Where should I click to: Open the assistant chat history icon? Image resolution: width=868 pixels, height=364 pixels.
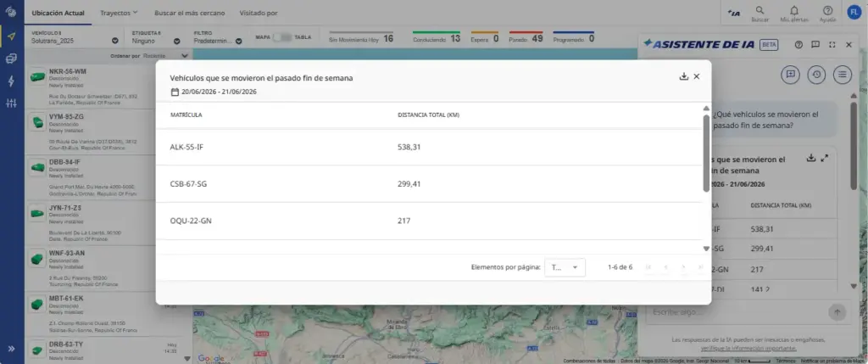(x=816, y=74)
